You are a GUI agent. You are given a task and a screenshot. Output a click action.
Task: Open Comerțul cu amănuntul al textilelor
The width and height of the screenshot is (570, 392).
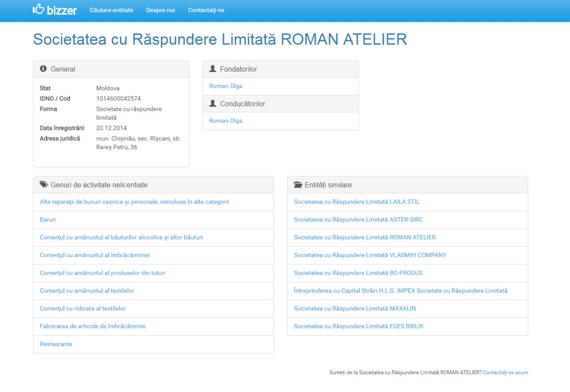click(87, 291)
